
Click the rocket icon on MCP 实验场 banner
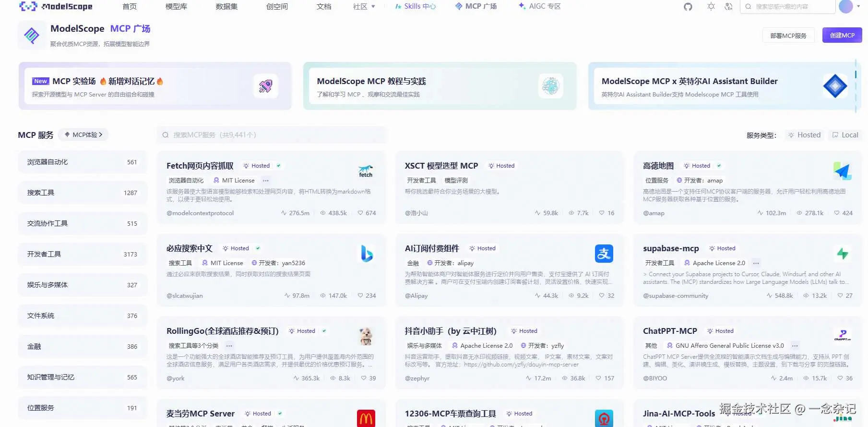coord(266,86)
